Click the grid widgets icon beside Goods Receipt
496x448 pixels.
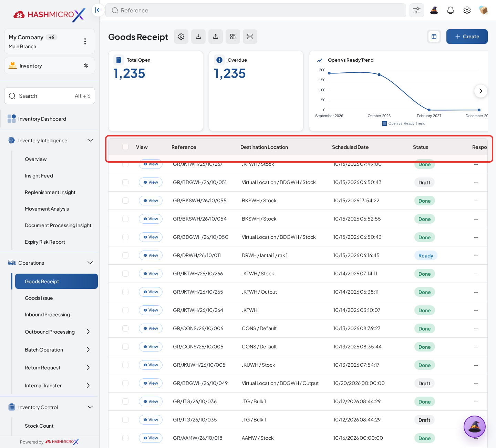click(233, 37)
